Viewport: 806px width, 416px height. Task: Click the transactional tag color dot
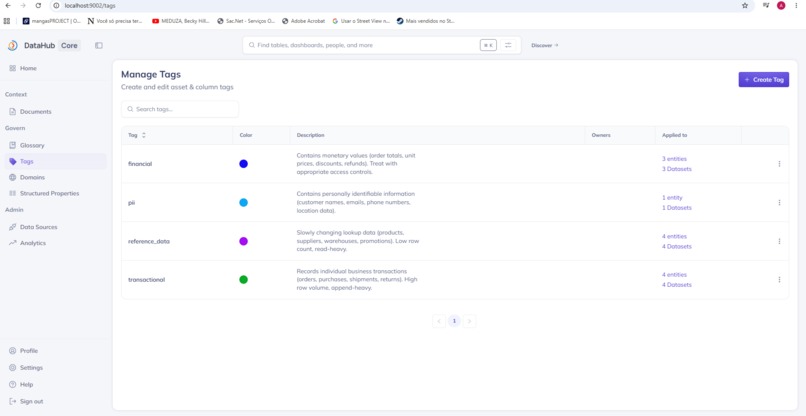[x=244, y=280]
